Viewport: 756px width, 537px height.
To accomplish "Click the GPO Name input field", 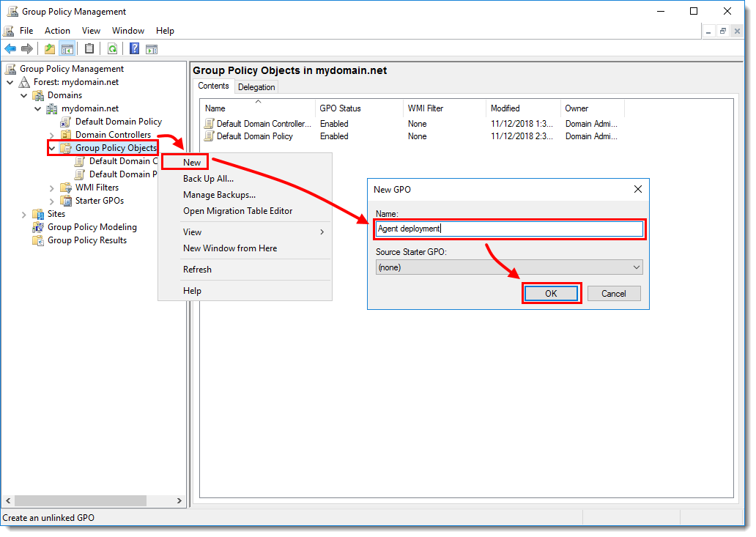I will point(509,229).
